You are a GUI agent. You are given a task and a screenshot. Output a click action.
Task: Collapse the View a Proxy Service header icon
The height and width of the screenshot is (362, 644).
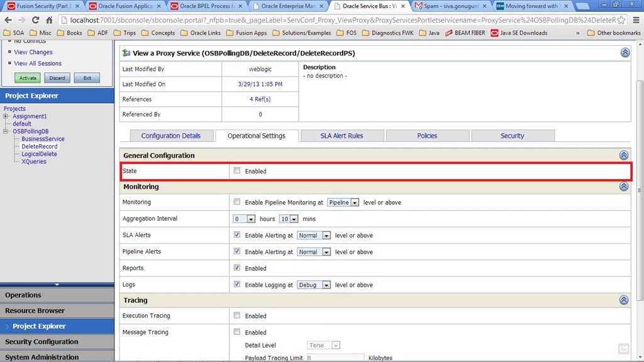pos(625,53)
